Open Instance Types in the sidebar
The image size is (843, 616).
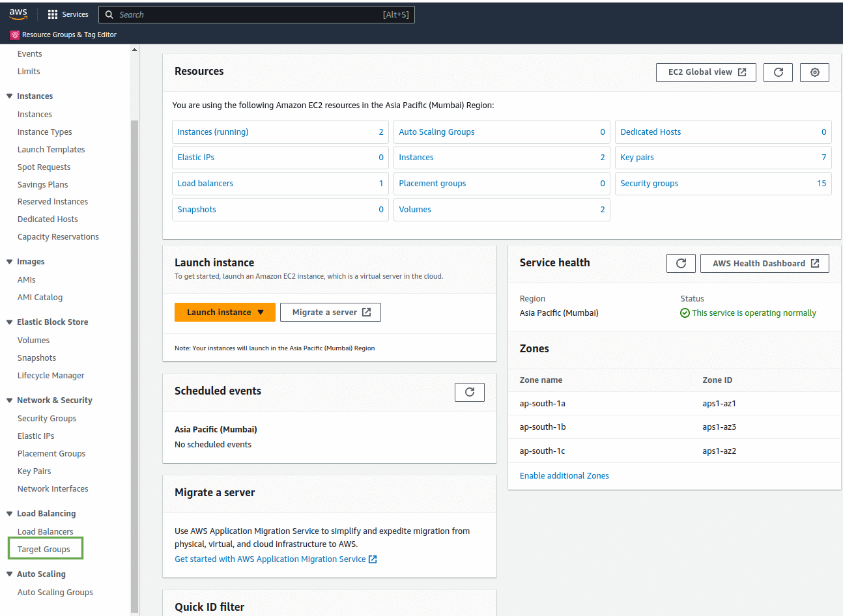[x=44, y=132]
